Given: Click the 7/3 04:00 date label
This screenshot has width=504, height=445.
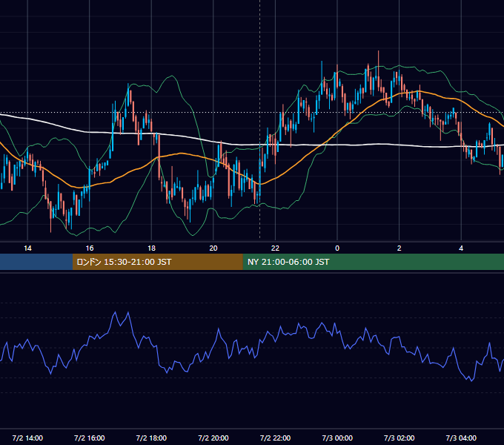Looking at the screenshot, I should tap(461, 438).
